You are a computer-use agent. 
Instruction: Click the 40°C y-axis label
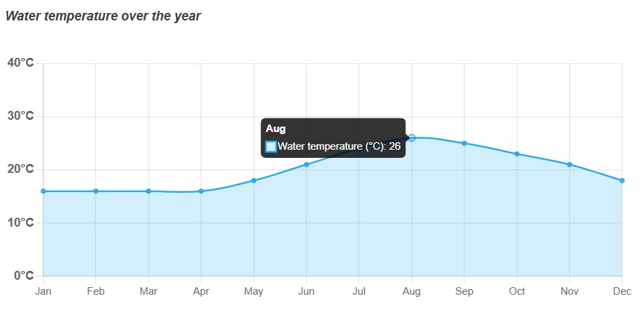tap(20, 63)
